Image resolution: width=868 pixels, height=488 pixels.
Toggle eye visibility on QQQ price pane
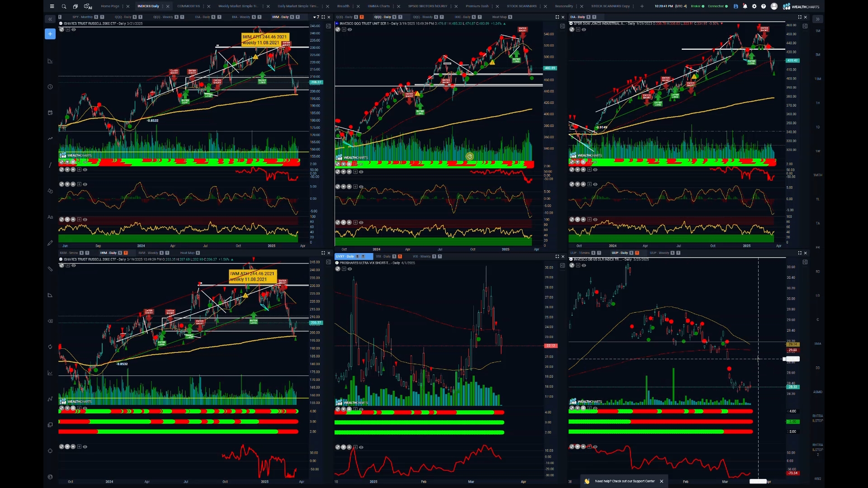350,29
